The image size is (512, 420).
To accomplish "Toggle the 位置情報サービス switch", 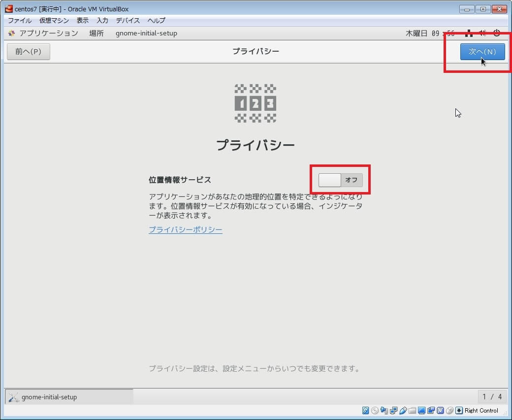I will click(340, 180).
